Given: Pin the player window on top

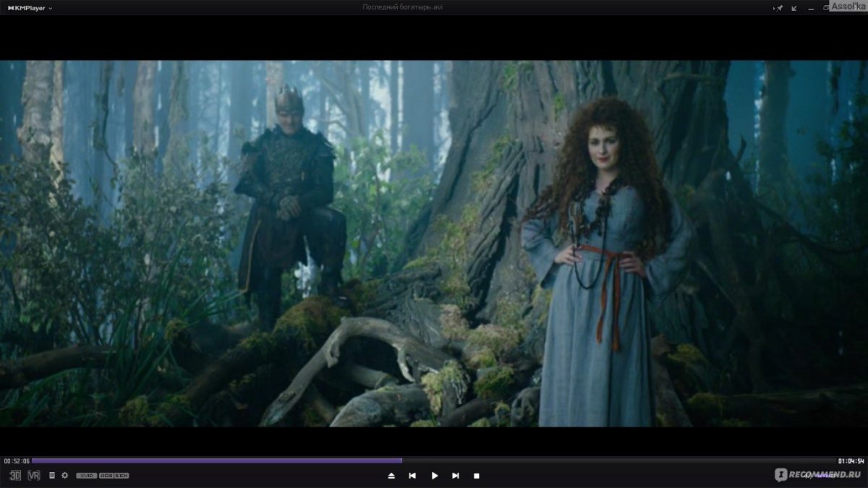Looking at the screenshot, I should [x=779, y=8].
